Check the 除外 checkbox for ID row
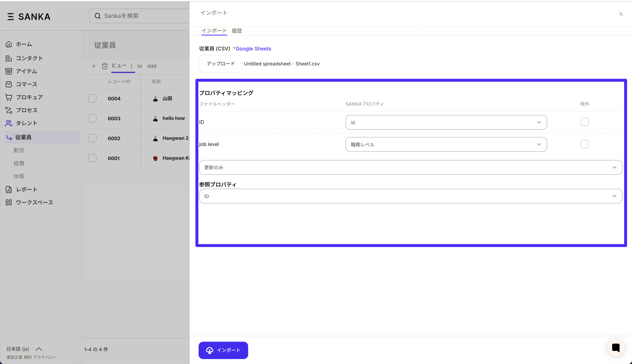 pyautogui.click(x=584, y=122)
